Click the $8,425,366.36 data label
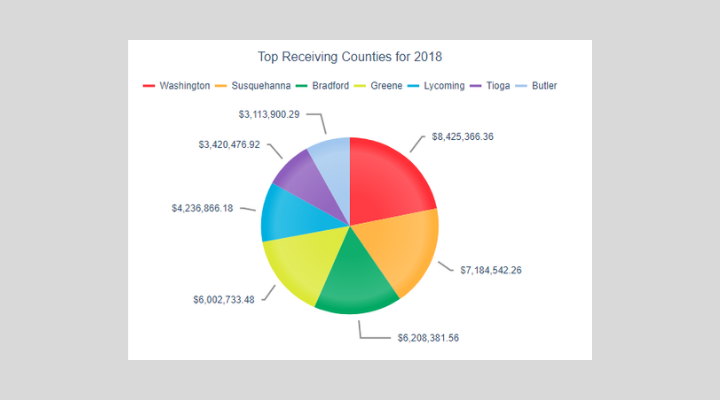 tap(462, 137)
